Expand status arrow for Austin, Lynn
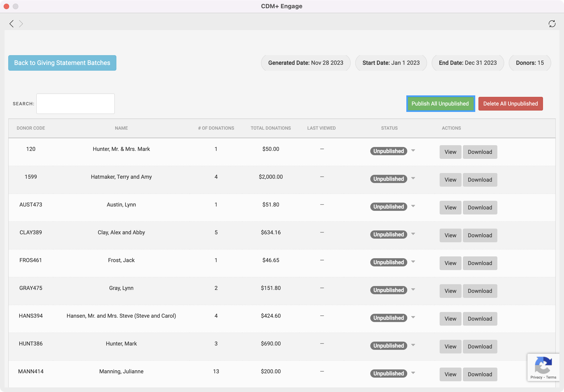Image resolution: width=564 pixels, height=392 pixels. [413, 206]
